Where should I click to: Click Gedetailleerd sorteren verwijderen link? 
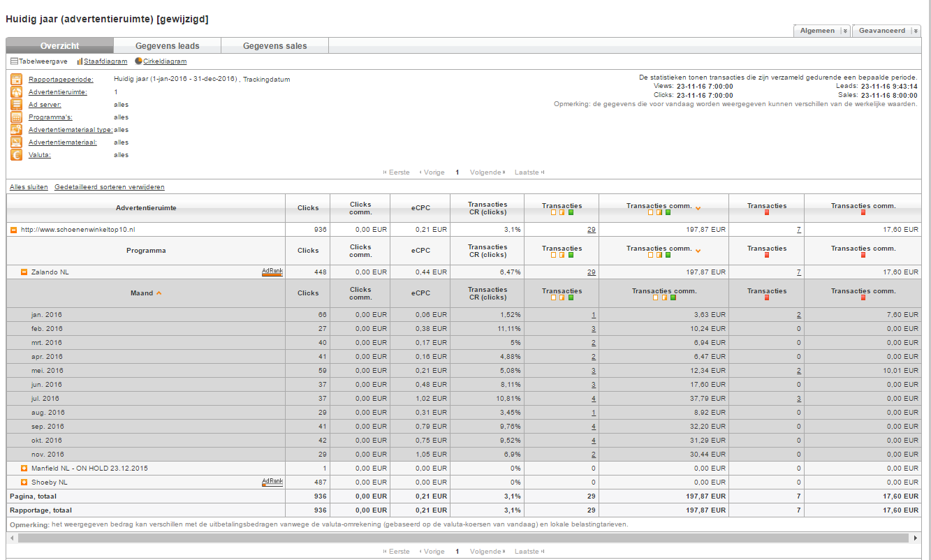pyautogui.click(x=110, y=187)
